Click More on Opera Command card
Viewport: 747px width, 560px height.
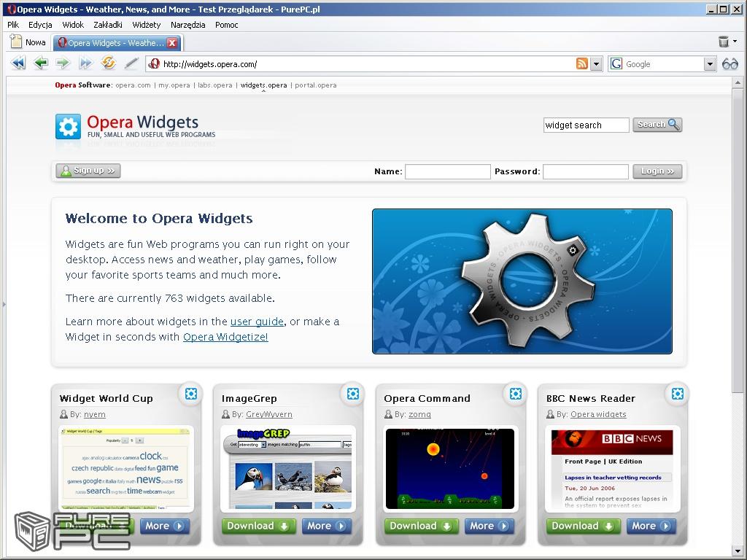(x=489, y=526)
